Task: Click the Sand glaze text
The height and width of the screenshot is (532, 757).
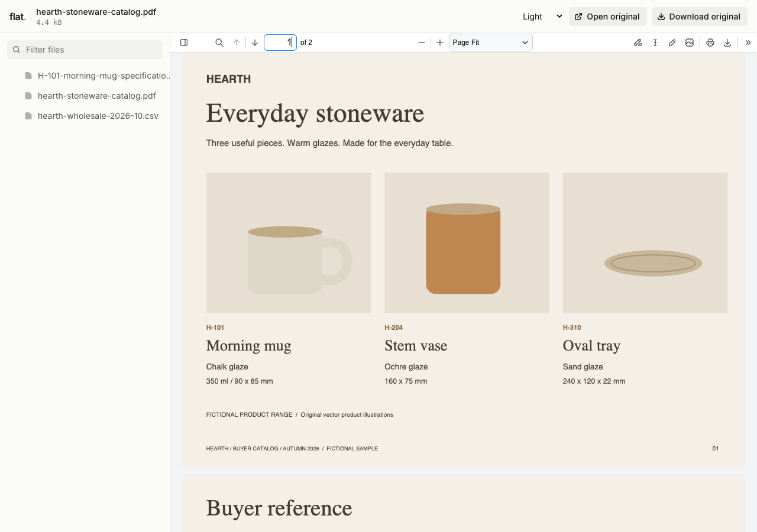Action: coord(583,367)
